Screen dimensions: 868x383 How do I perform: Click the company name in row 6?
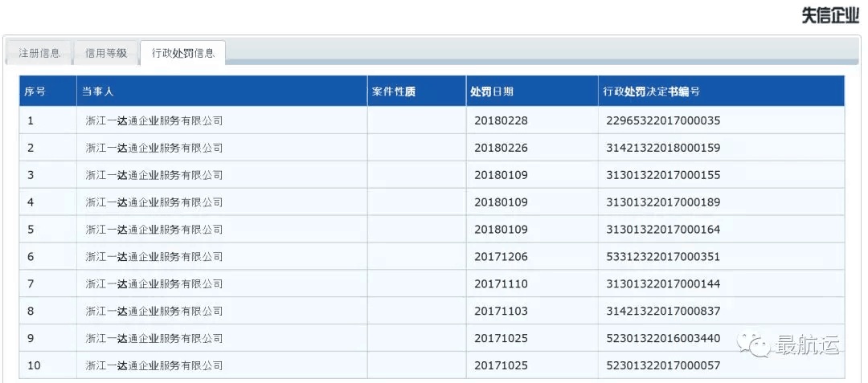[x=154, y=256]
